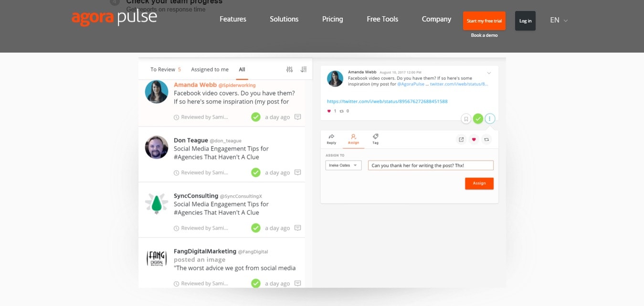Click the clock icon on SyncConsulting's row
The height and width of the screenshot is (306, 644).
[177, 228]
